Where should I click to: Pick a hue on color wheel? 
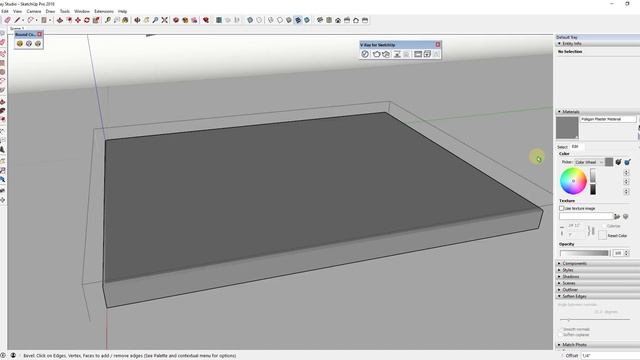573,181
